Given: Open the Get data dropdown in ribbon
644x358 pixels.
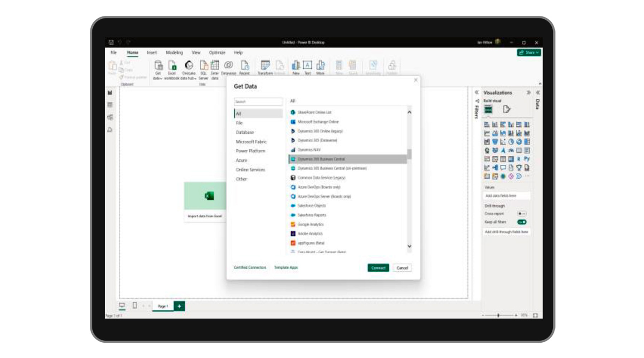Looking at the screenshot, I should (x=158, y=70).
